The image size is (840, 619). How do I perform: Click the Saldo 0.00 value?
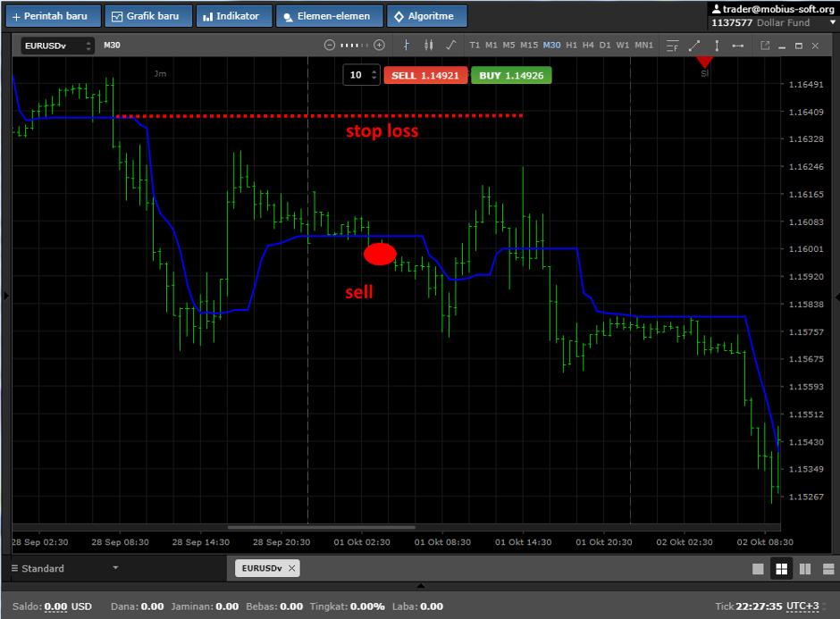click(55, 606)
